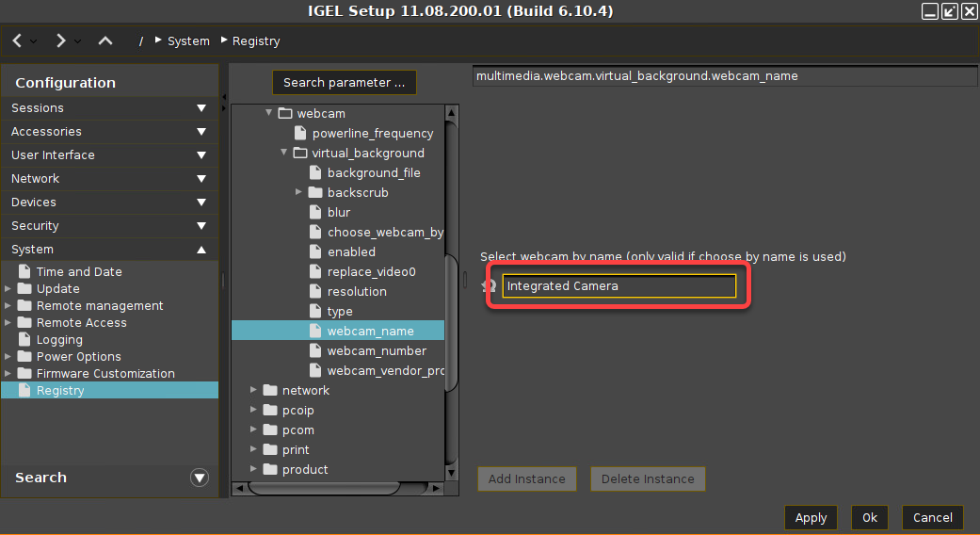This screenshot has height=535, width=980.
Task: Open the Search panel round arrow icon
Action: pyautogui.click(x=199, y=478)
